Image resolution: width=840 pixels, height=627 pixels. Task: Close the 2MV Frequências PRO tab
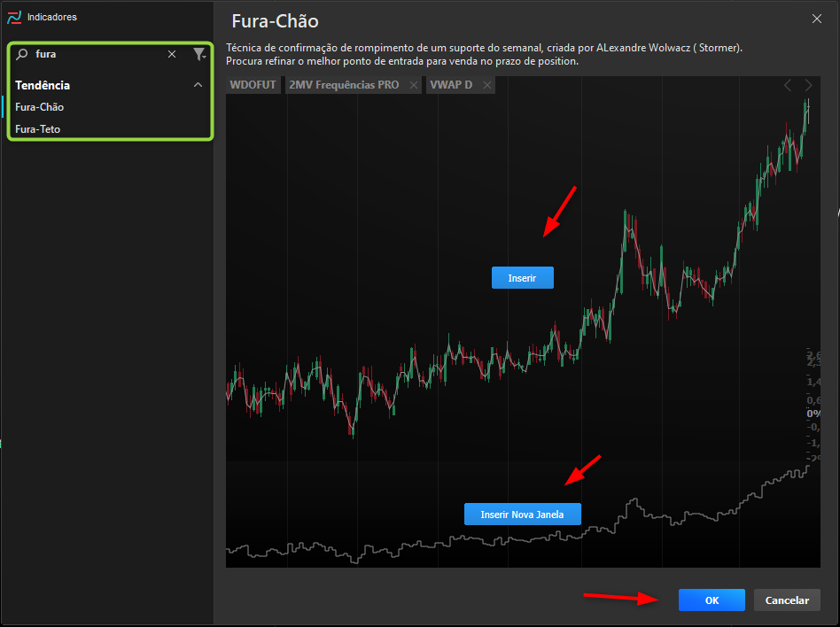[x=414, y=85]
